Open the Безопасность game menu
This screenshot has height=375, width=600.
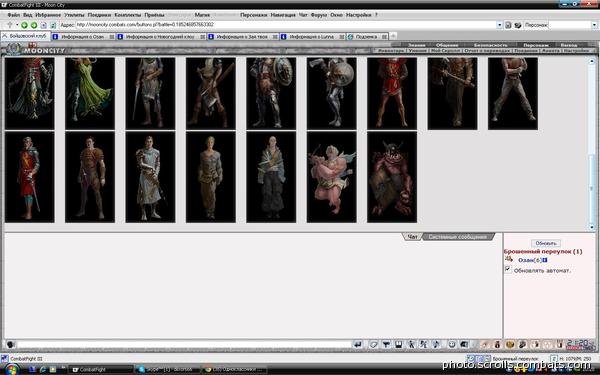click(x=490, y=45)
